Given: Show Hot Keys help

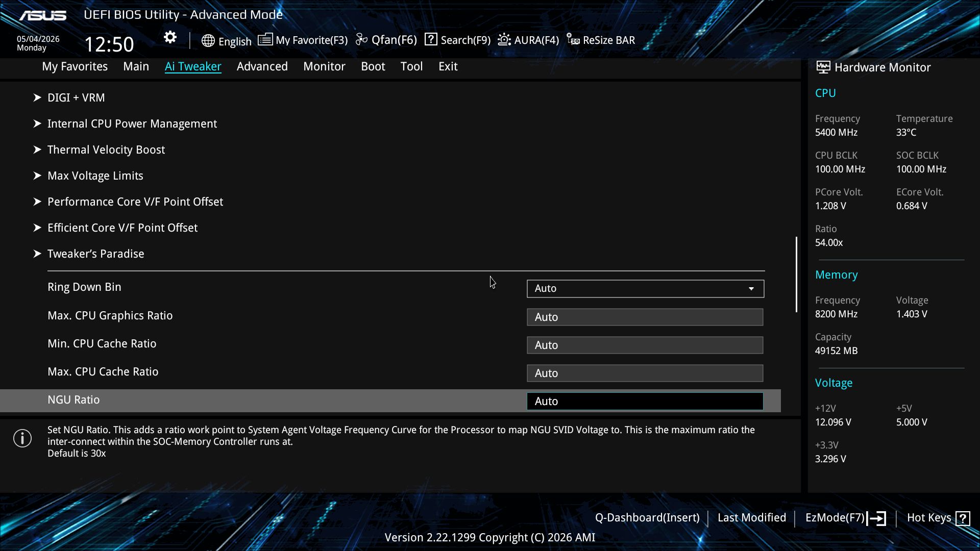Looking at the screenshot, I should pos(929,517).
